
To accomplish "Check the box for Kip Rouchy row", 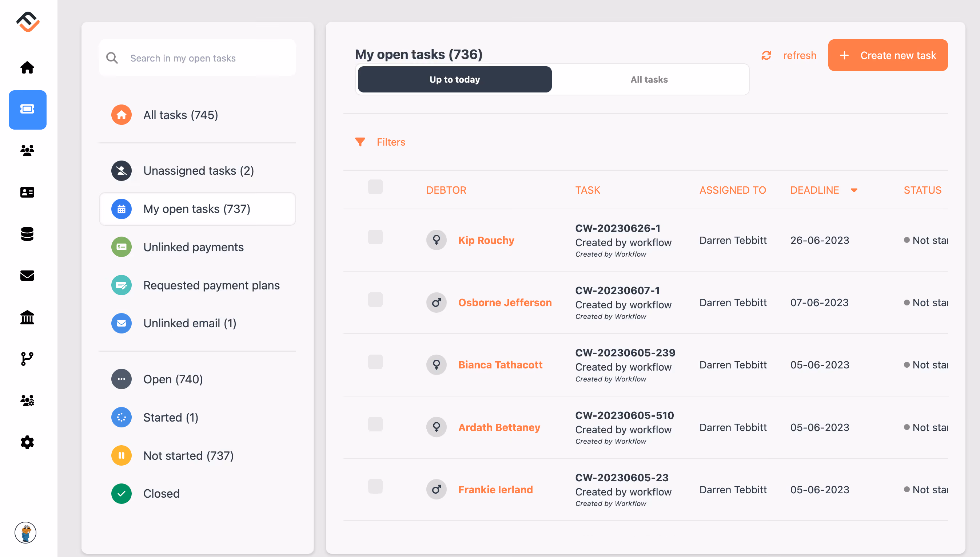I will [x=375, y=237].
